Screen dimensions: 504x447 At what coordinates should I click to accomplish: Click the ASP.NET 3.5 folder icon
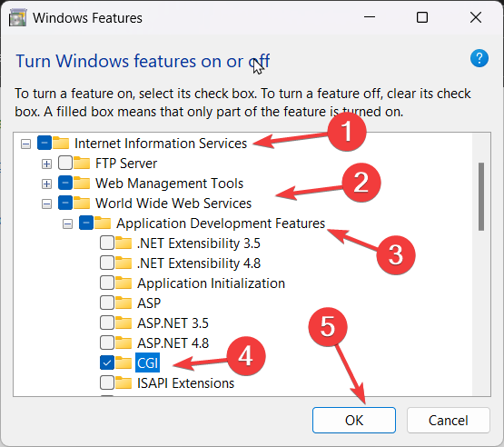click(124, 323)
